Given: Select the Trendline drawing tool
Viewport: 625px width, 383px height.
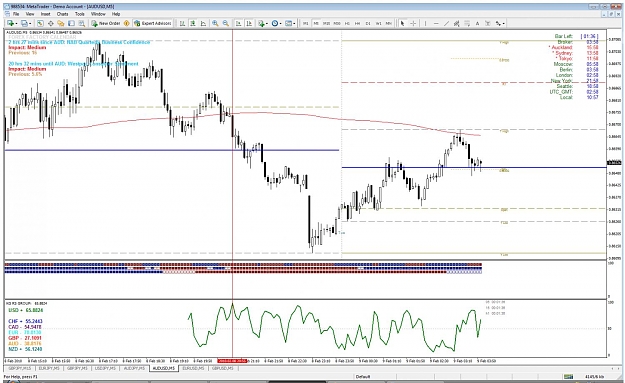Looking at the screenshot, I should [446, 24].
